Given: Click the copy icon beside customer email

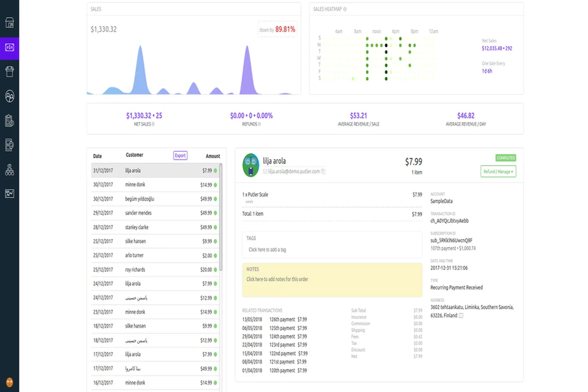Looking at the screenshot, I should pyautogui.click(x=323, y=171).
